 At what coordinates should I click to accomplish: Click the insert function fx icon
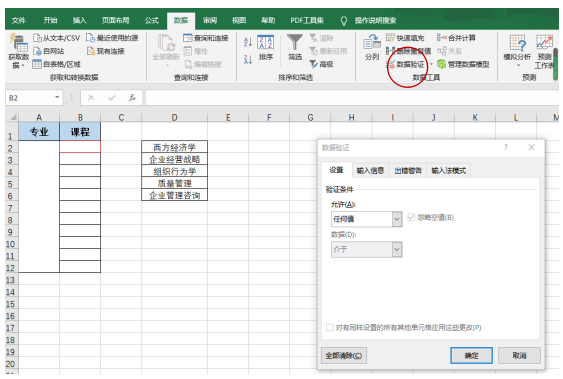coord(132,98)
